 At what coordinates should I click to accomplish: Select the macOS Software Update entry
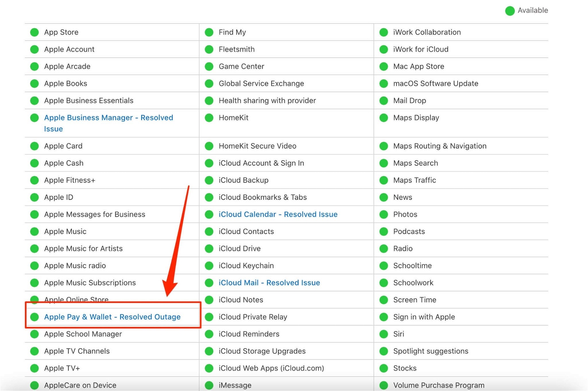tap(435, 83)
